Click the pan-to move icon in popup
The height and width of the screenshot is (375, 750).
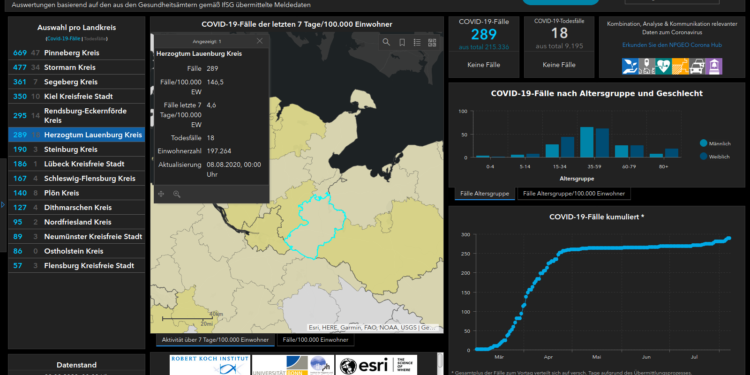click(x=161, y=194)
